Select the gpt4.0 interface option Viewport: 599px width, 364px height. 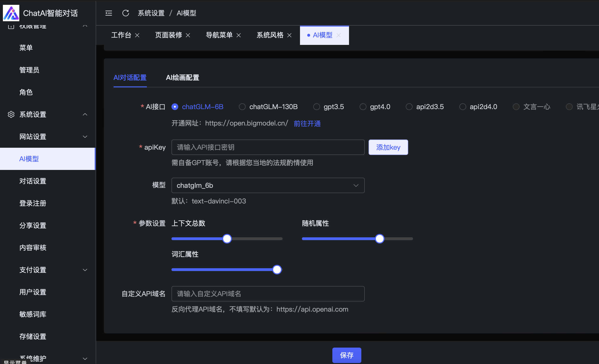(363, 107)
